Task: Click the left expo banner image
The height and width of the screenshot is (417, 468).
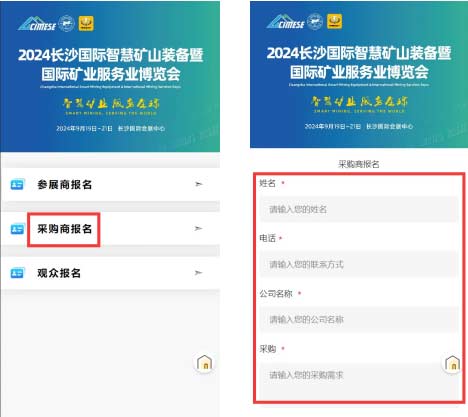Action: tap(110, 76)
